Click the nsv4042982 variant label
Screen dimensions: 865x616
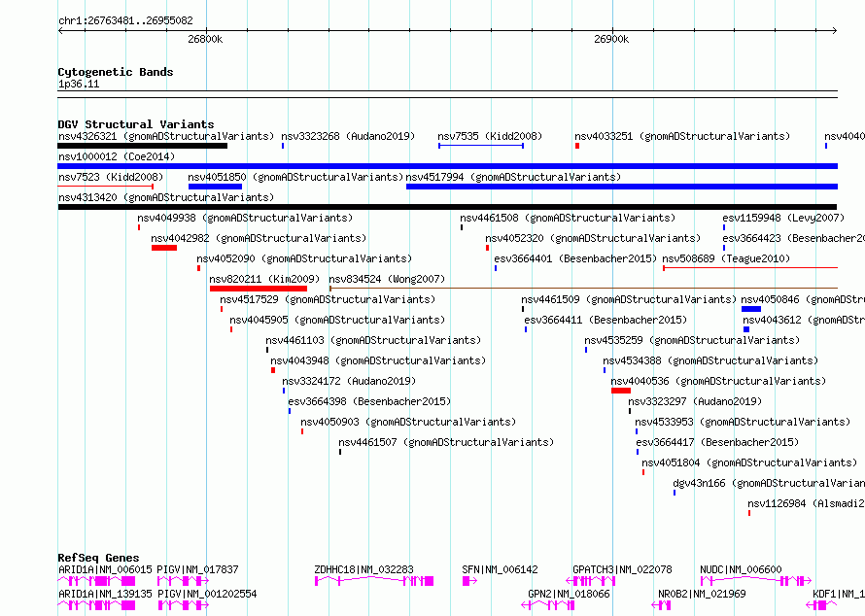click(x=259, y=238)
